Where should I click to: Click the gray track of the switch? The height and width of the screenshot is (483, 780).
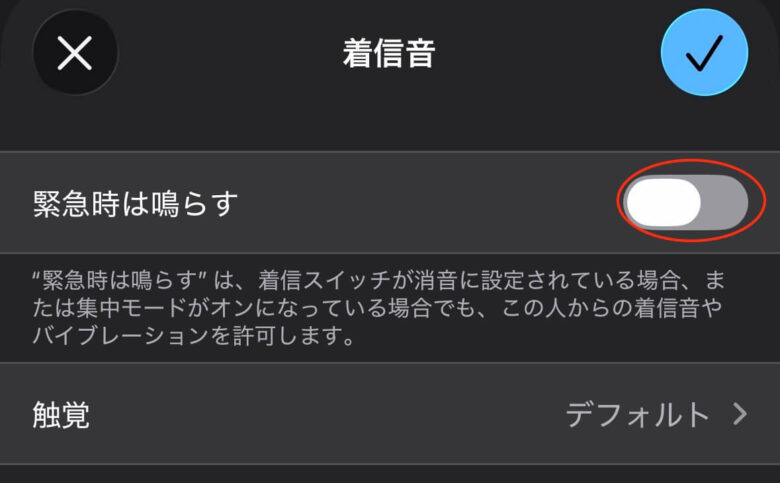coord(724,202)
